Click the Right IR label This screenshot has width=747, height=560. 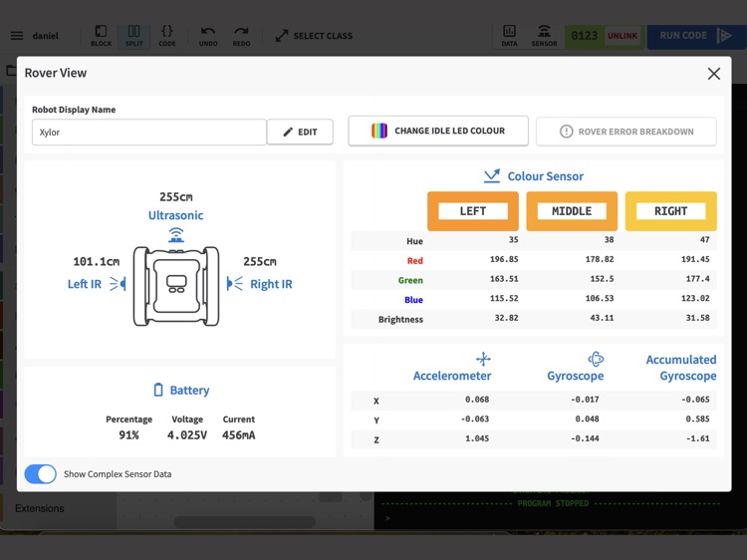click(271, 284)
